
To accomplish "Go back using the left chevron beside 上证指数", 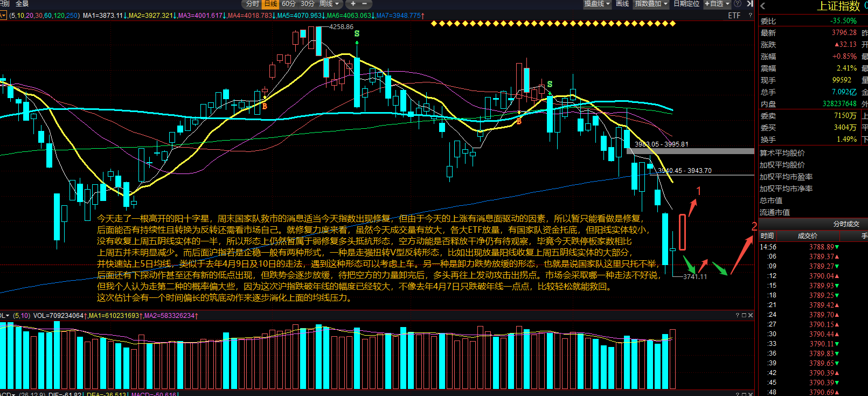I will tap(763, 6).
